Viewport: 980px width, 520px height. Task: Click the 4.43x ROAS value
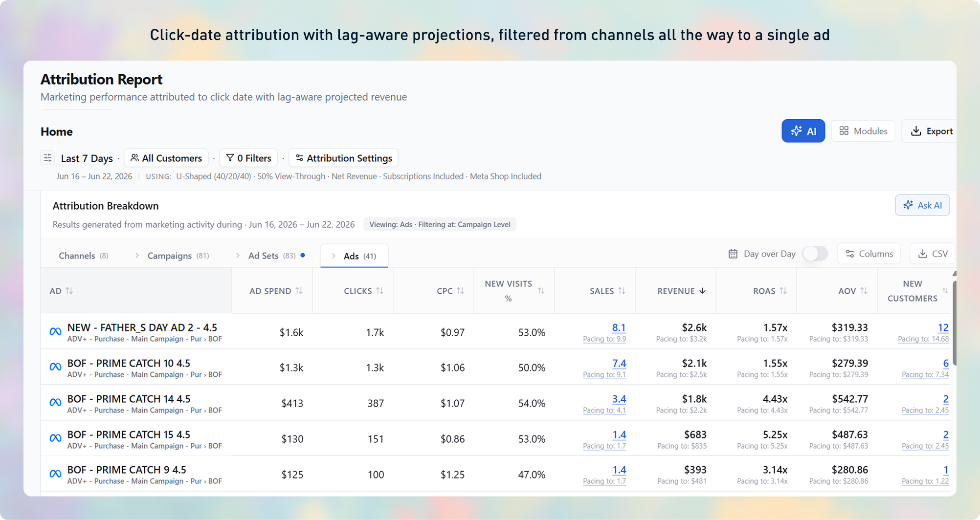point(775,399)
